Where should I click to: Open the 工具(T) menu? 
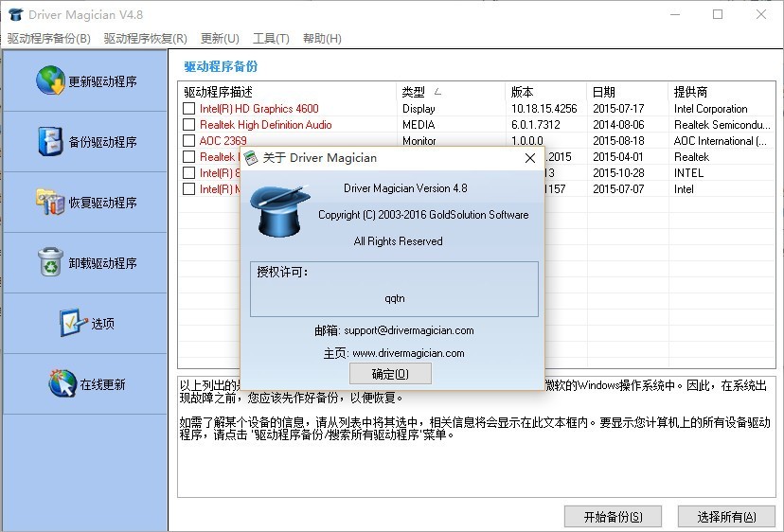point(271,39)
